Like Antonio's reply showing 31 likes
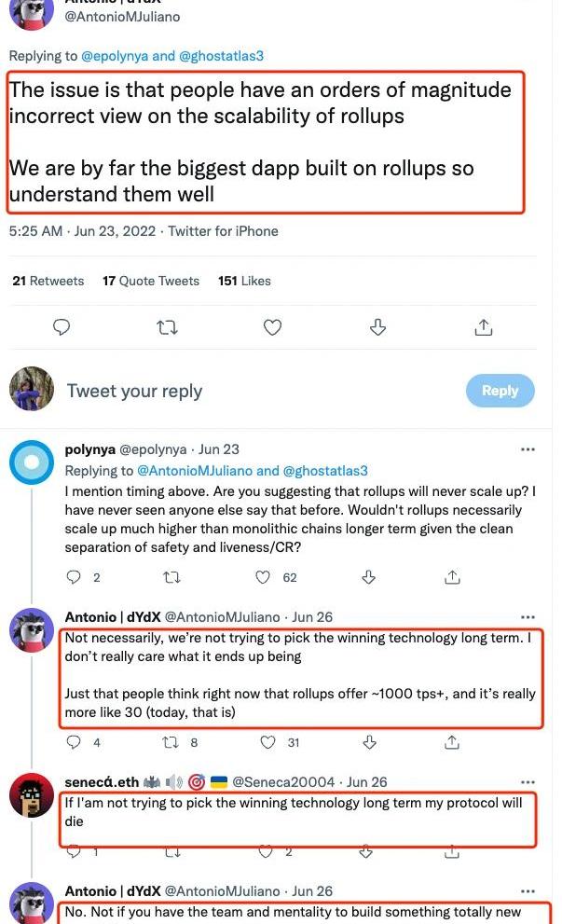 click(x=267, y=742)
